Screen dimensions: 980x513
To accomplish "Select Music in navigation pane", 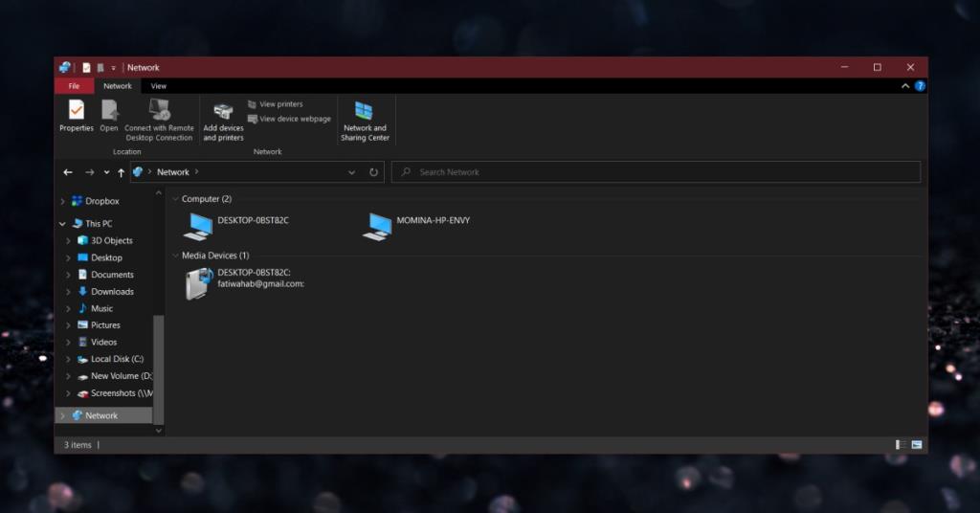I will pos(95,309).
